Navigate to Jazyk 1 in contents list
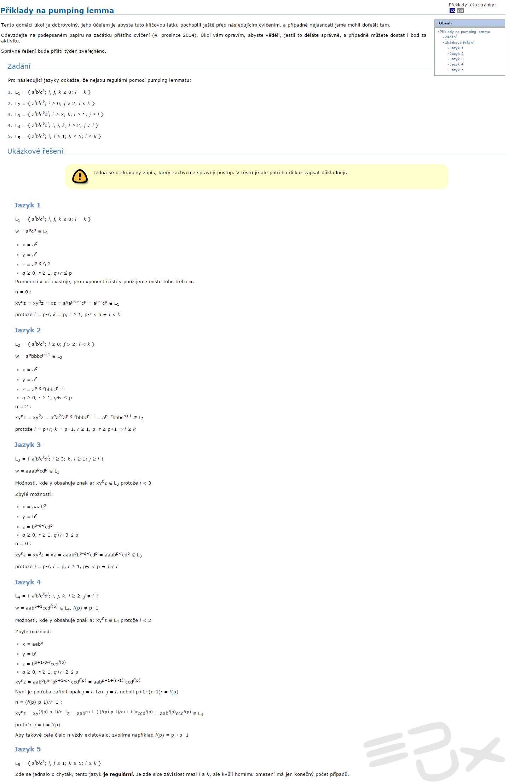Image resolution: width=532 pixels, height=784 pixels. click(456, 48)
